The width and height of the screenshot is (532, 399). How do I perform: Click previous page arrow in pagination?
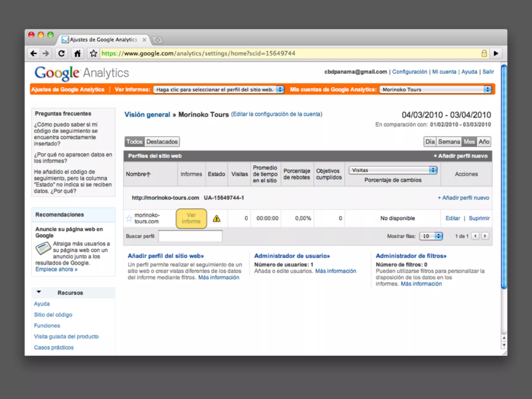pos(475,236)
